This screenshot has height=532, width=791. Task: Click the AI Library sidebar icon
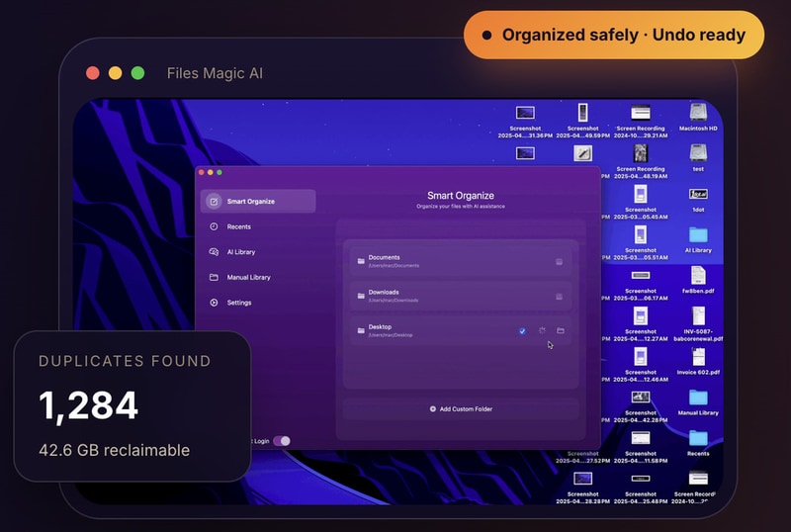coord(214,252)
